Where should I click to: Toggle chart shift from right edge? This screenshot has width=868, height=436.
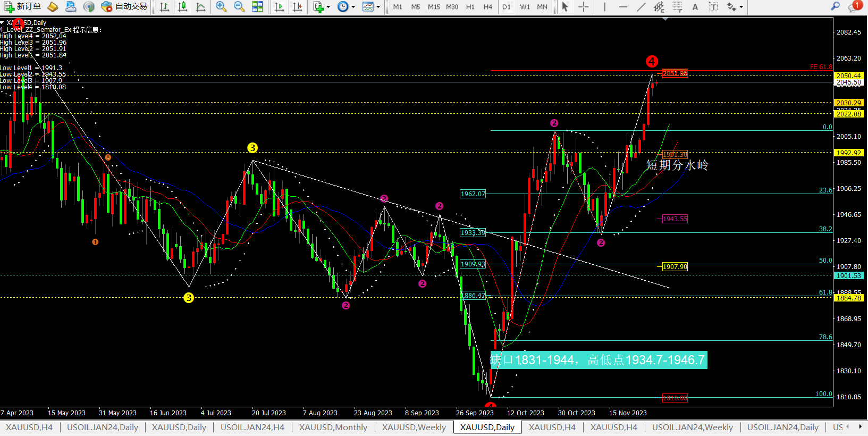coord(298,7)
